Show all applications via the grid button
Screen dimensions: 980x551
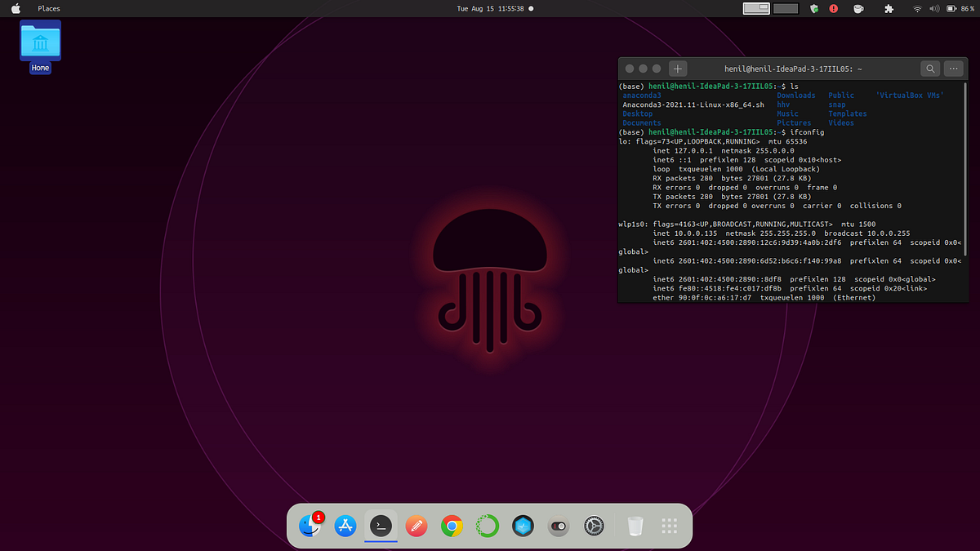point(670,526)
